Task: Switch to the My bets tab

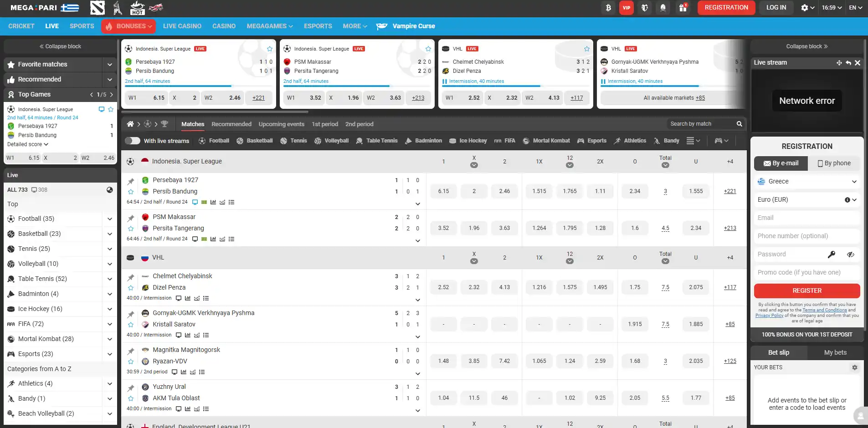Action: [x=835, y=353]
